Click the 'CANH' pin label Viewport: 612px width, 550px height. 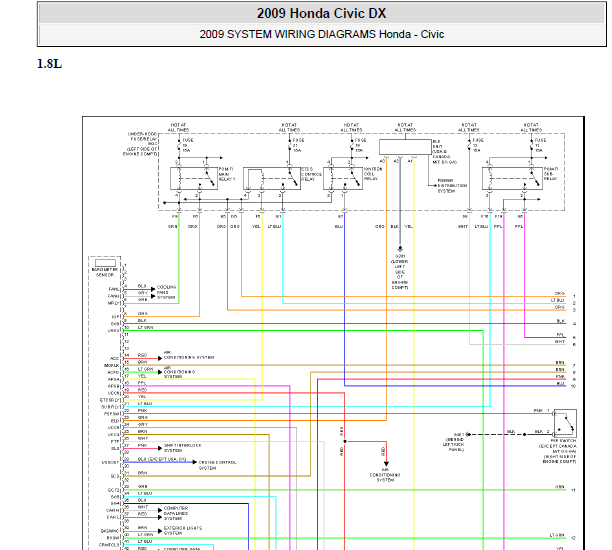point(112,510)
